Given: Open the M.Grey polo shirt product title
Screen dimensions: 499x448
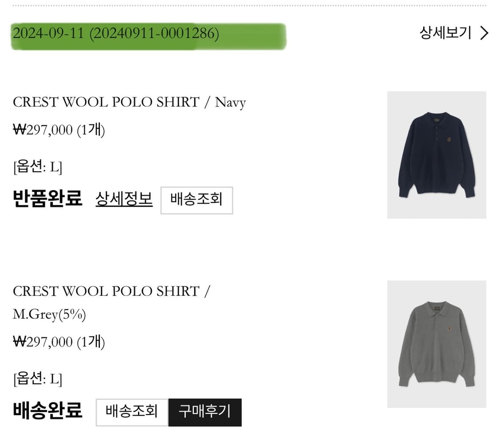Looking at the screenshot, I should tap(111, 303).
